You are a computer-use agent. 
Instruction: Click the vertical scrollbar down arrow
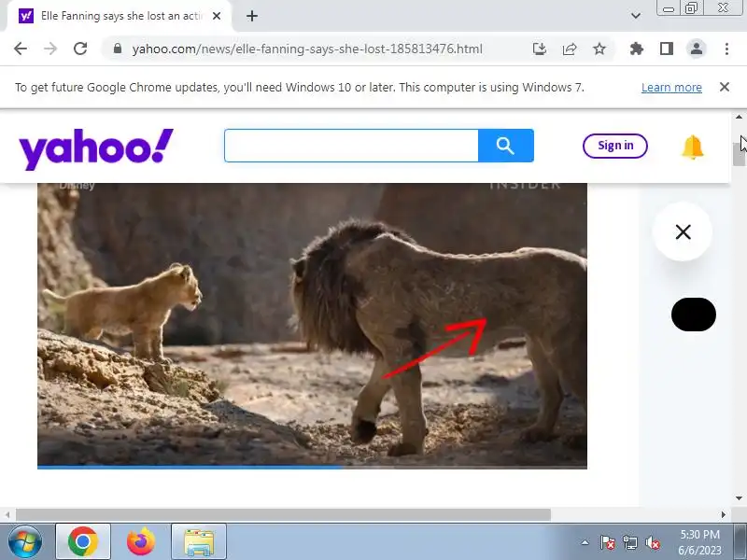(x=739, y=498)
